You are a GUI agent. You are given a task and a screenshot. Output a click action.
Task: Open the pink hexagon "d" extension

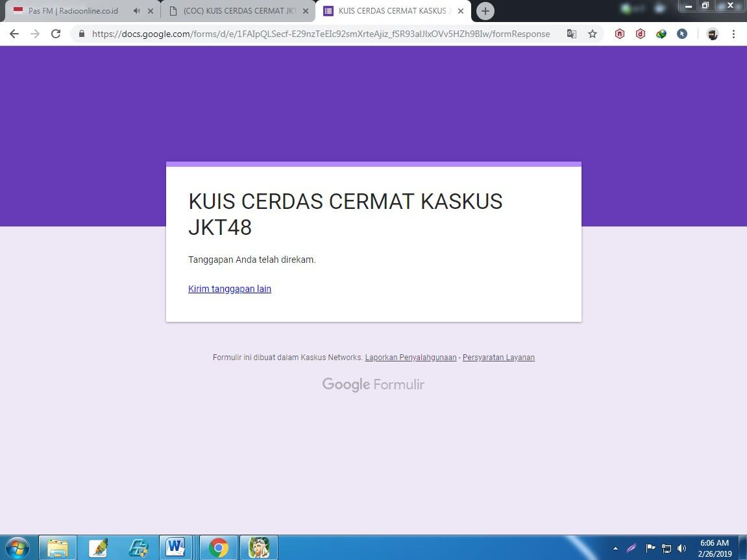click(641, 34)
